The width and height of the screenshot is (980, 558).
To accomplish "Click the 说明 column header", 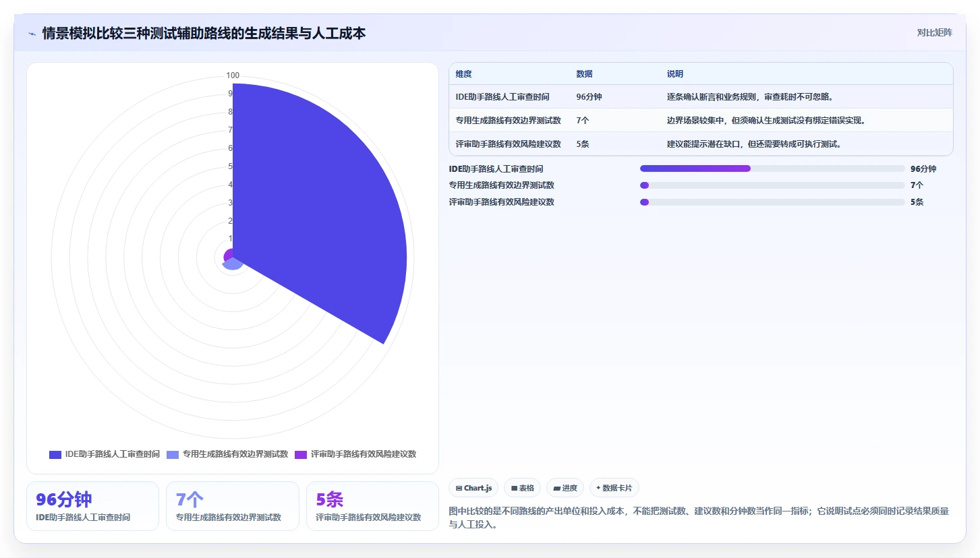I will click(675, 74).
